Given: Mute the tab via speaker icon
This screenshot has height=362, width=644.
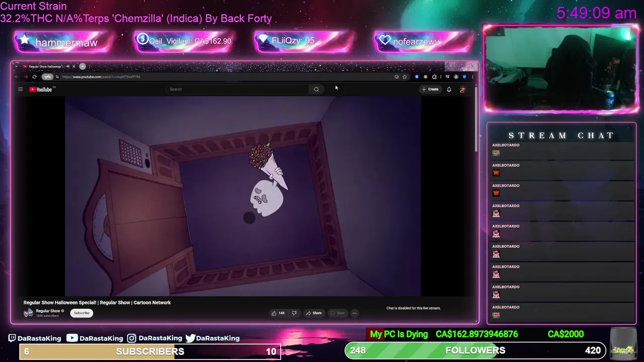Looking at the screenshot, I should click(x=68, y=66).
